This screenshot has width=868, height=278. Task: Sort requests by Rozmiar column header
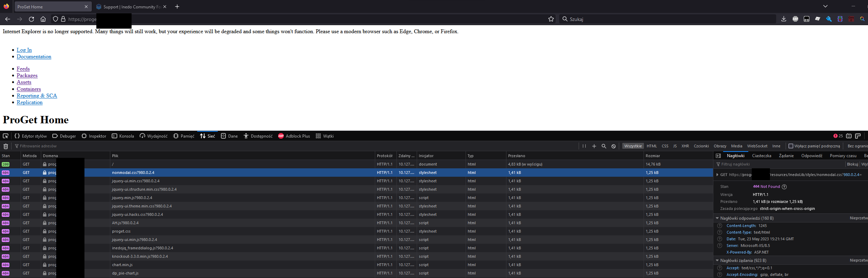pyautogui.click(x=678, y=156)
